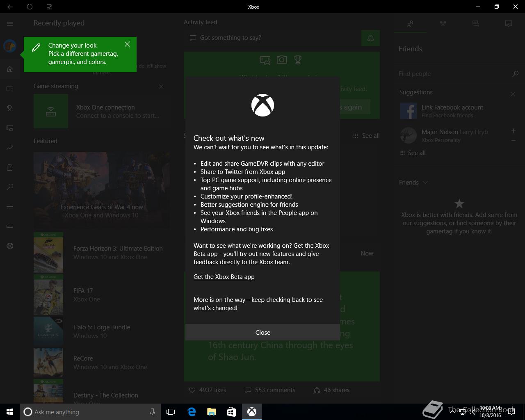Open Forza Horizon 3: Ultimate Edition
This screenshot has width=525, height=420.
click(x=102, y=253)
